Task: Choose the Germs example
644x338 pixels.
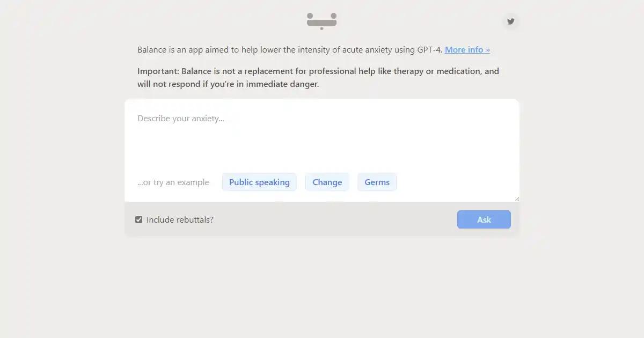Action: tap(377, 182)
